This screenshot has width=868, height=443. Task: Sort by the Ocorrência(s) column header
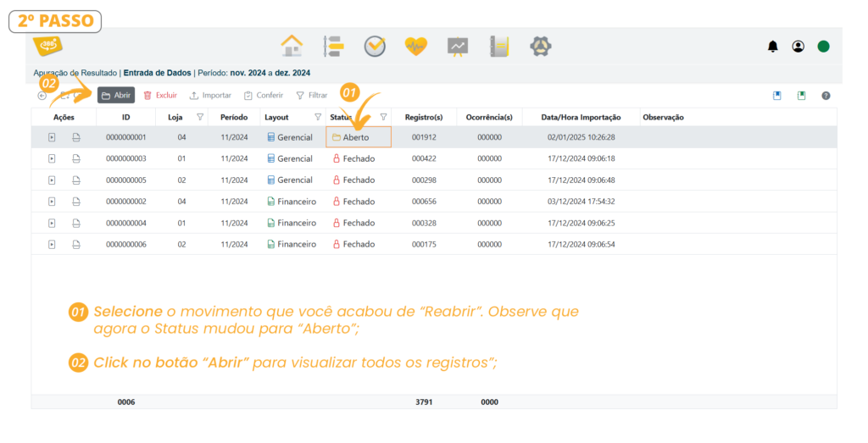pos(489,117)
